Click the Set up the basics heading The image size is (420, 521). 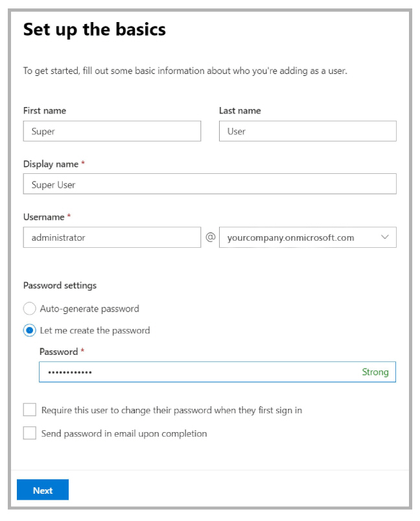[94, 29]
